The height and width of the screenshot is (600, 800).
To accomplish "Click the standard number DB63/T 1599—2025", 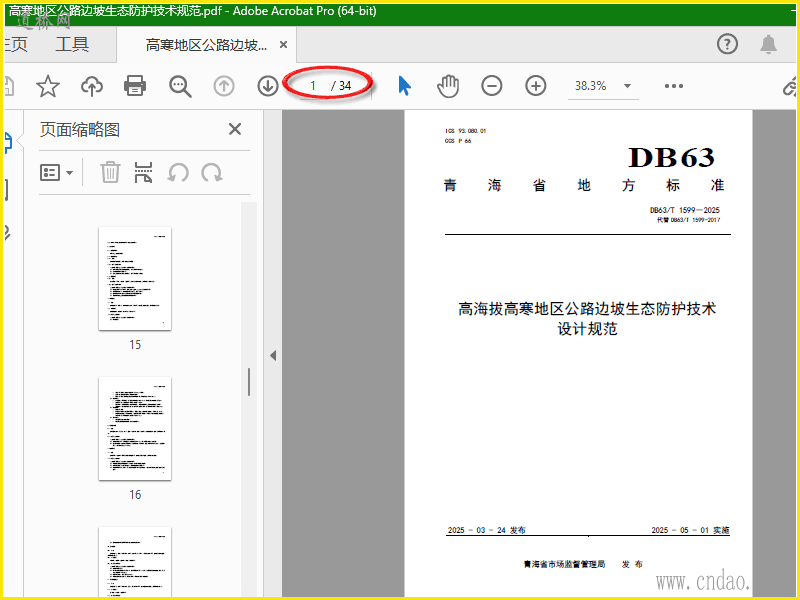I will 685,210.
